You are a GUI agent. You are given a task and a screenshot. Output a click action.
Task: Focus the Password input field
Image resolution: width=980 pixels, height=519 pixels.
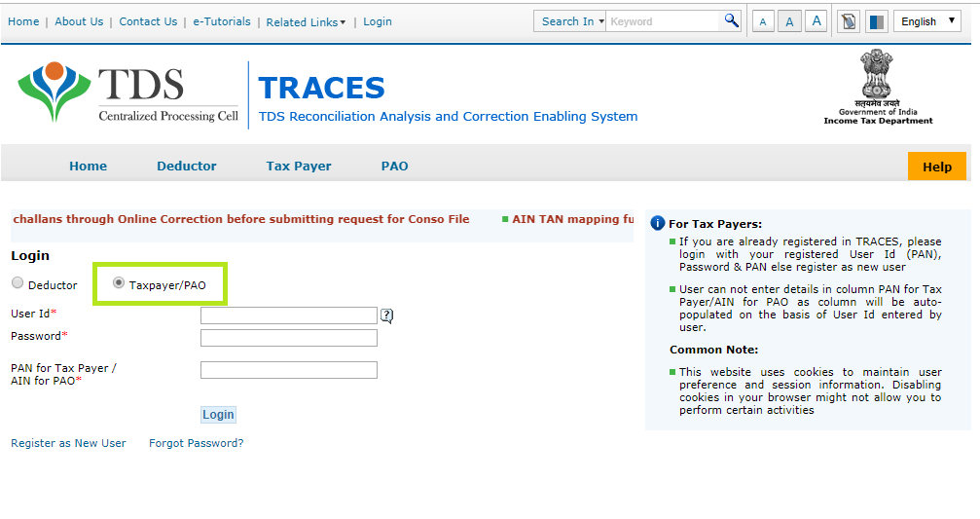click(289, 338)
